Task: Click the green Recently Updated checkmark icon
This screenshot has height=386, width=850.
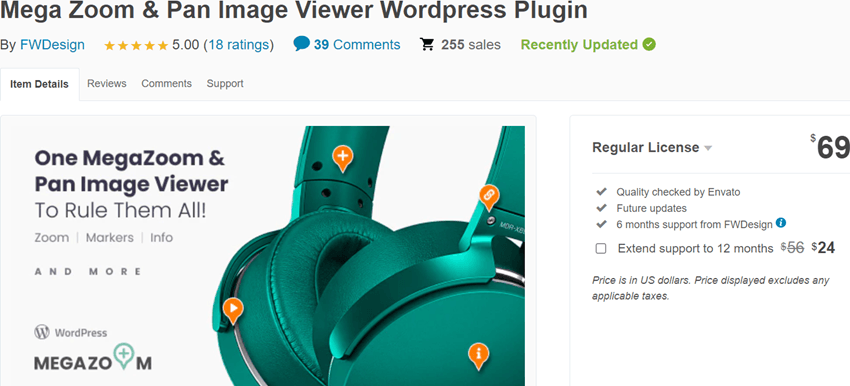Action: click(x=649, y=44)
